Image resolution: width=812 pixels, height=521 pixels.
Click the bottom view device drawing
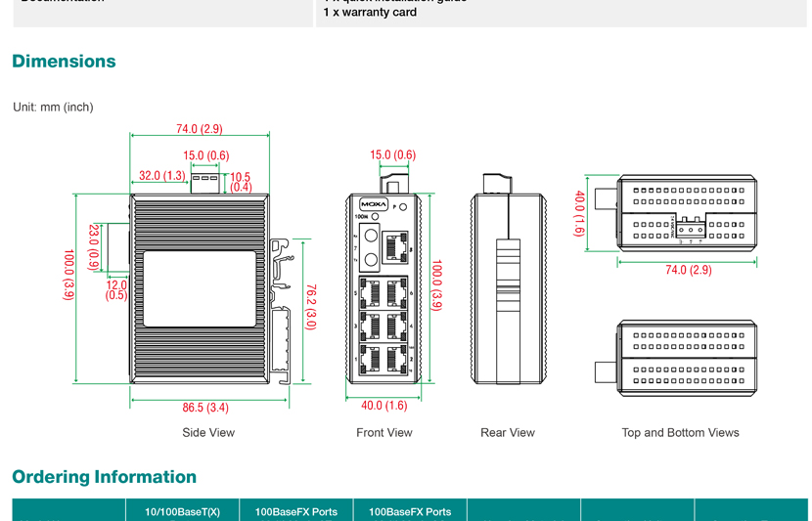point(676,358)
